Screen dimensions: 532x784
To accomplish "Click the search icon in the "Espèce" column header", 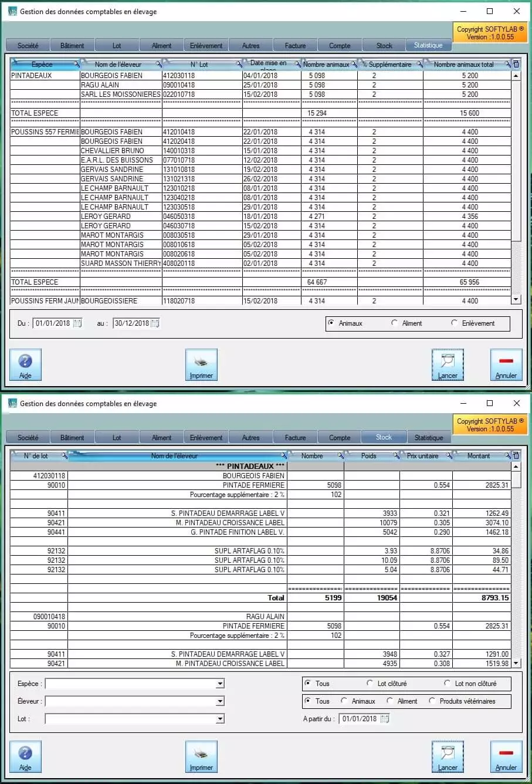I will [76, 64].
